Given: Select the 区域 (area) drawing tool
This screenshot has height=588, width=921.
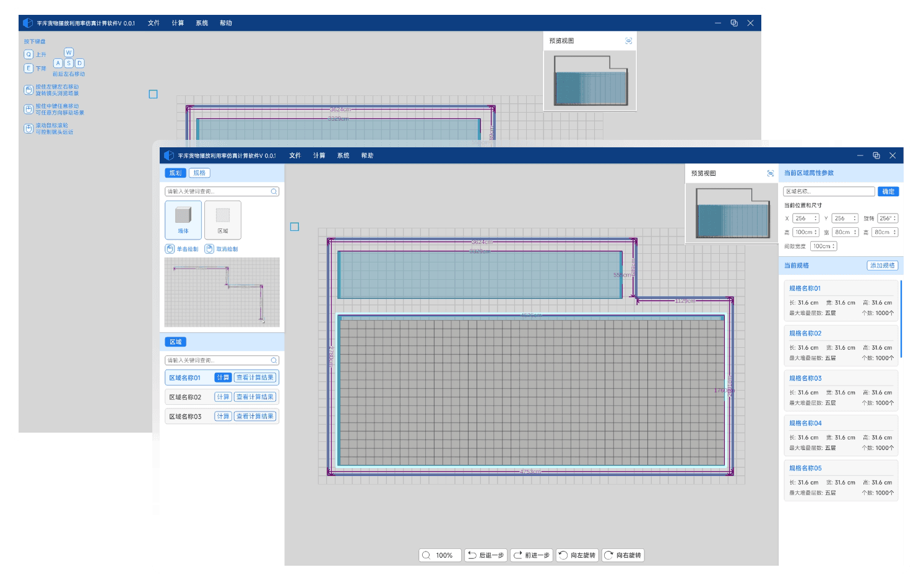Looking at the screenshot, I should tap(223, 220).
